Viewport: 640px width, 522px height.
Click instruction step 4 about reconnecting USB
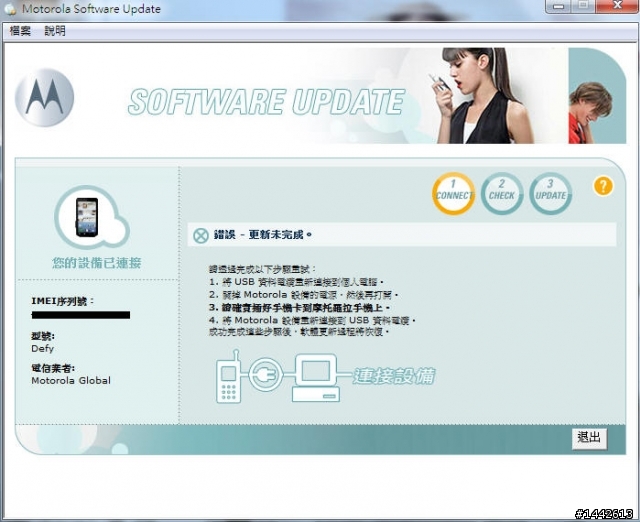click(x=313, y=320)
